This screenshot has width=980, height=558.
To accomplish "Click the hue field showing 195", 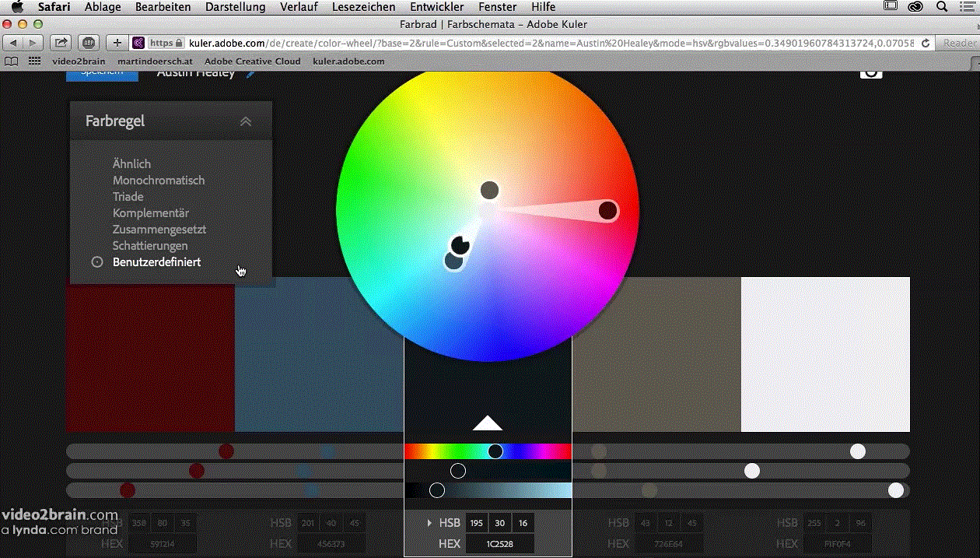I will tap(477, 523).
